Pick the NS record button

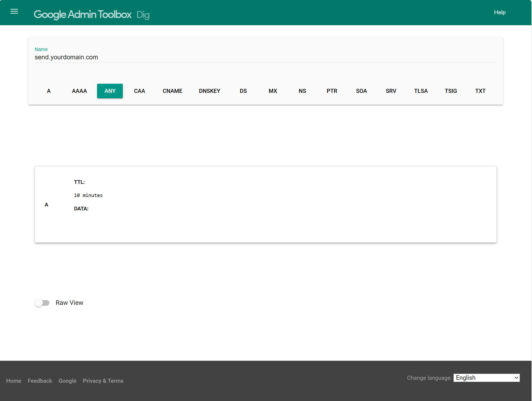(x=302, y=91)
